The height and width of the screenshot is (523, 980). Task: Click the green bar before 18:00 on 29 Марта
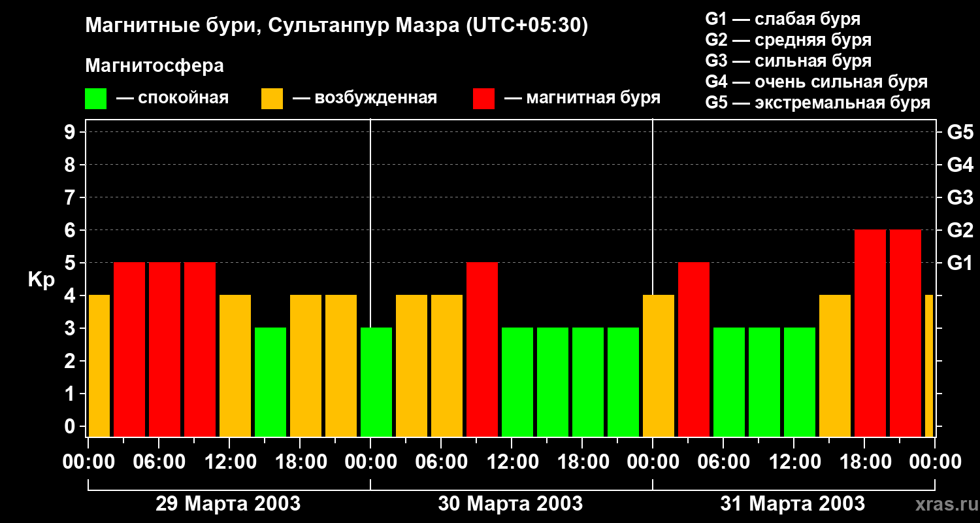[270, 382]
